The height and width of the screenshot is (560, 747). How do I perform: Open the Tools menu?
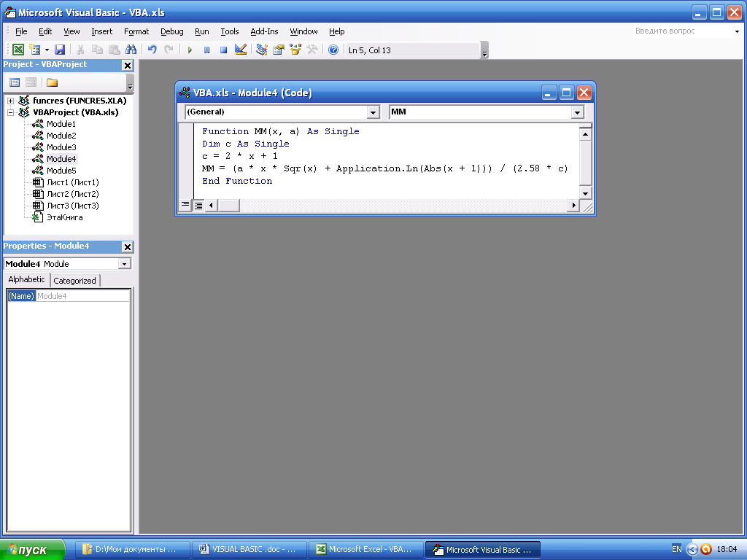tap(230, 31)
